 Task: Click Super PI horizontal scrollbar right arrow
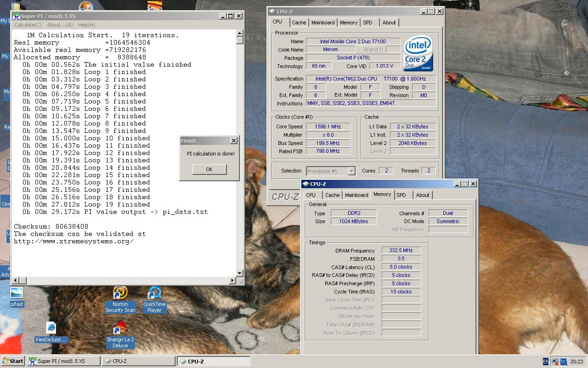tap(232, 280)
